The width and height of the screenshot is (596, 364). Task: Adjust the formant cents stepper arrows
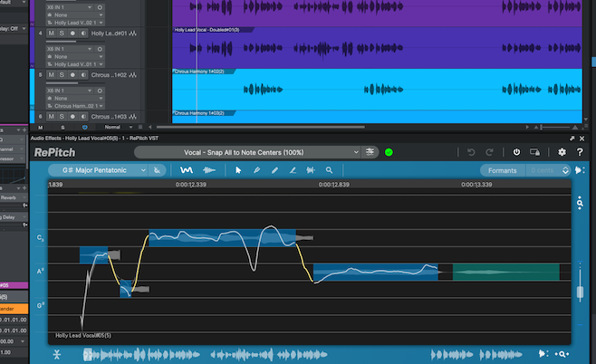click(x=565, y=170)
